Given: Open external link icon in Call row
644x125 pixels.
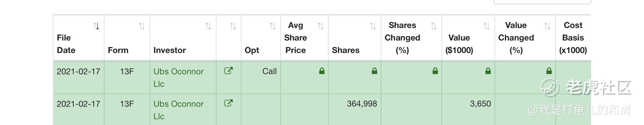Looking at the screenshot, I should coord(229,71).
